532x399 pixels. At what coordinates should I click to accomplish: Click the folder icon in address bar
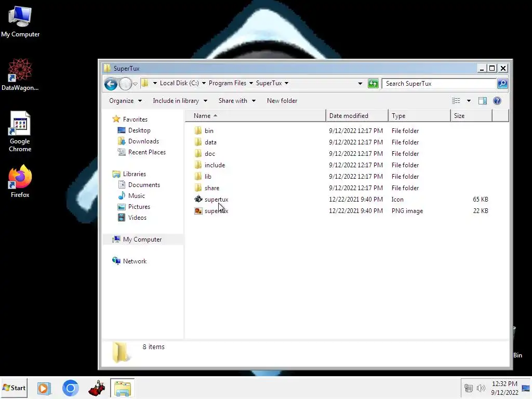(x=145, y=83)
